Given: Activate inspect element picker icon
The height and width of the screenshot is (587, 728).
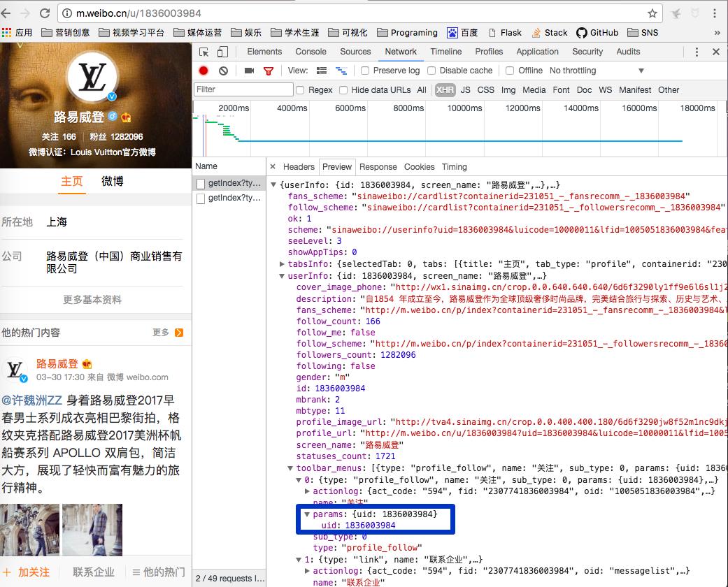Looking at the screenshot, I should click(x=204, y=52).
